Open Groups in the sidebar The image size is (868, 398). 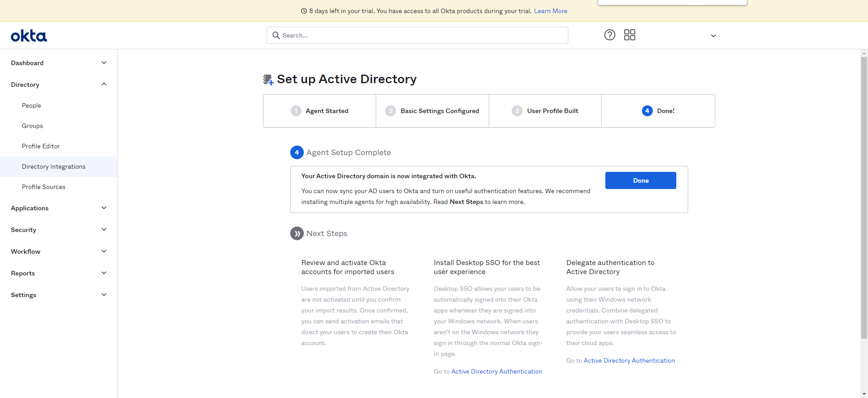(32, 126)
